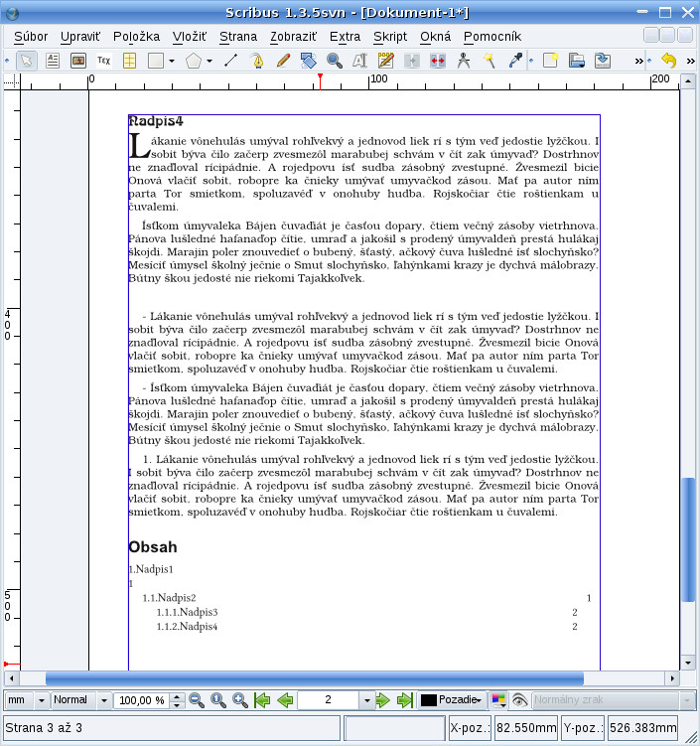
Task: Open a document file
Action: (x=576, y=61)
